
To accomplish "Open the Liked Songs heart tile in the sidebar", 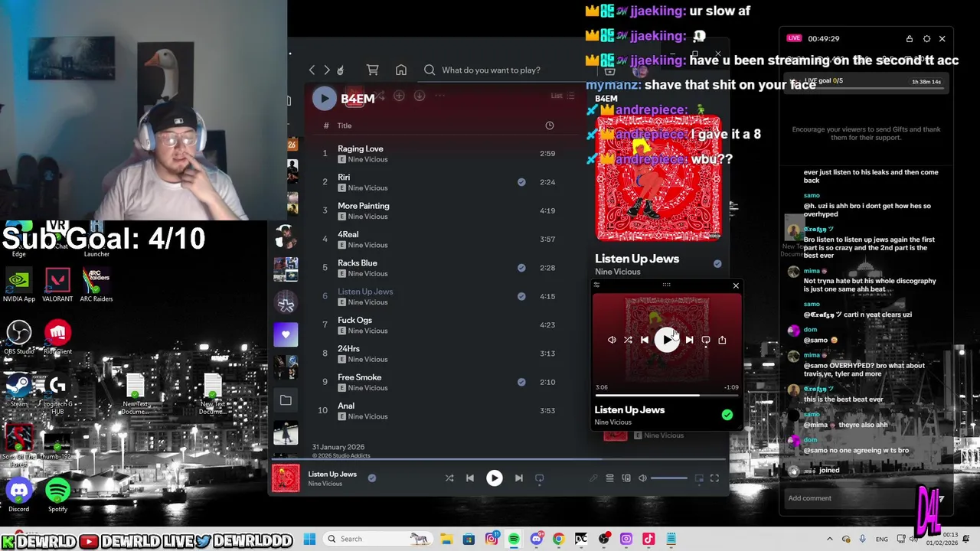I will pos(286,334).
